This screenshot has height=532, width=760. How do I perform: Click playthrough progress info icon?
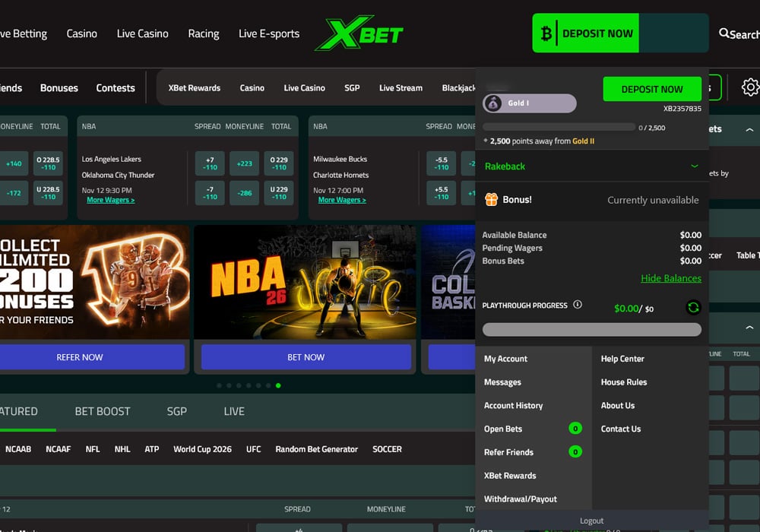pyautogui.click(x=578, y=305)
